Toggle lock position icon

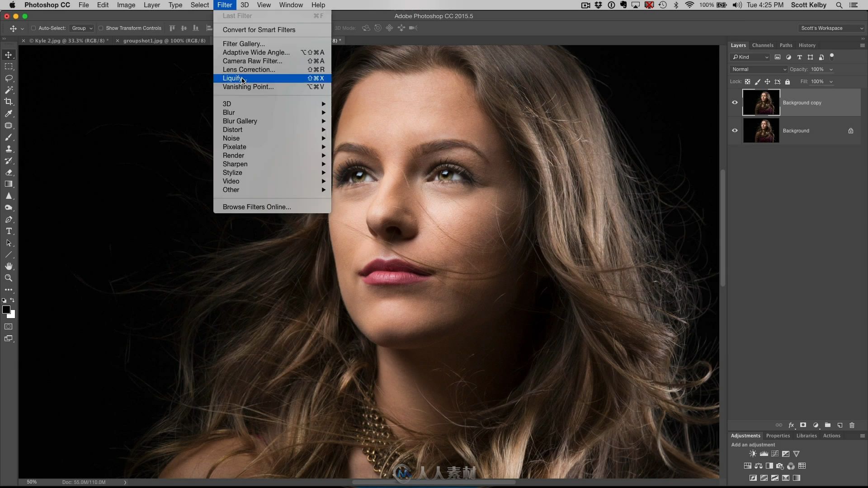(x=768, y=82)
